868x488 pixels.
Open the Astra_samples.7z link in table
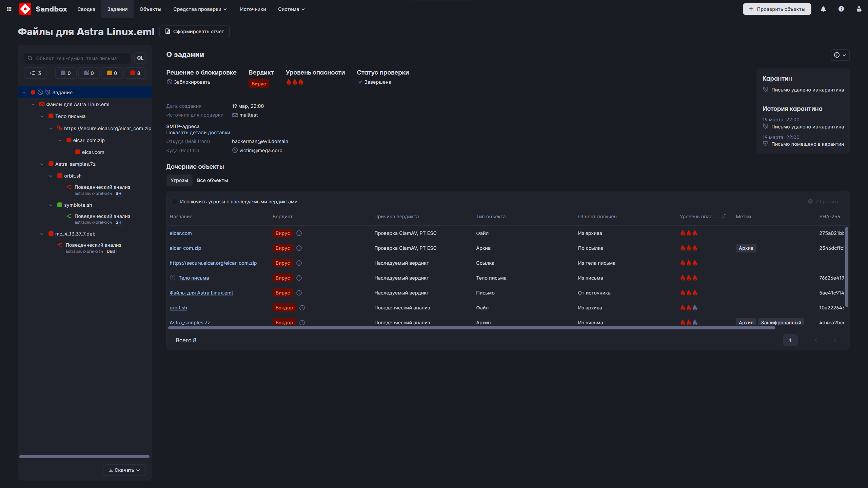190,323
